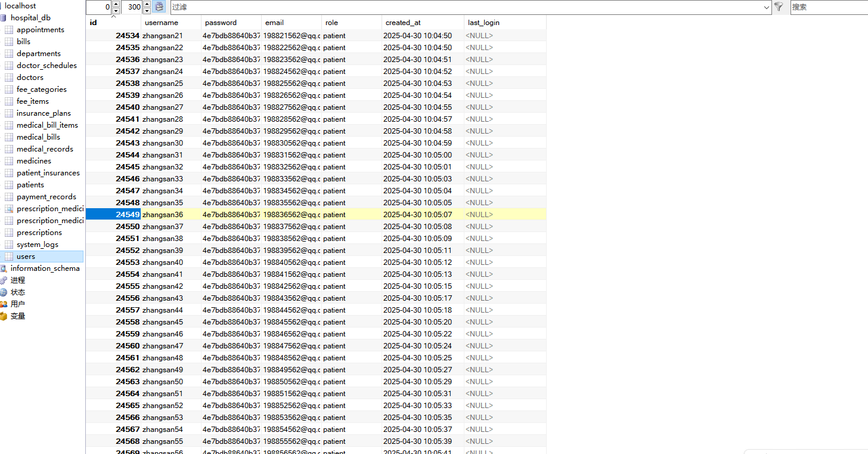Click the fee_items table icon

pyautogui.click(x=9, y=101)
